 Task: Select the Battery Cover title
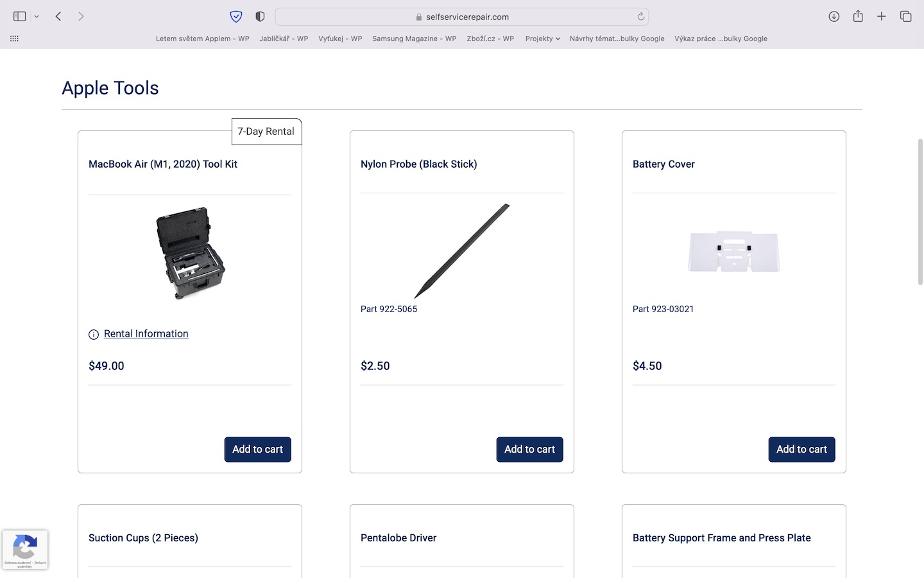pos(663,164)
